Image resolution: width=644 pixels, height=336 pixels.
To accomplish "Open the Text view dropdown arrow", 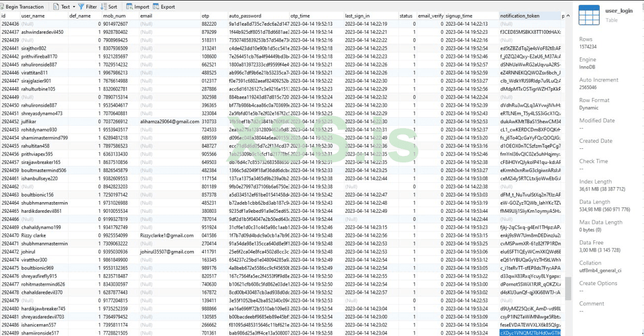I will (74, 7).
